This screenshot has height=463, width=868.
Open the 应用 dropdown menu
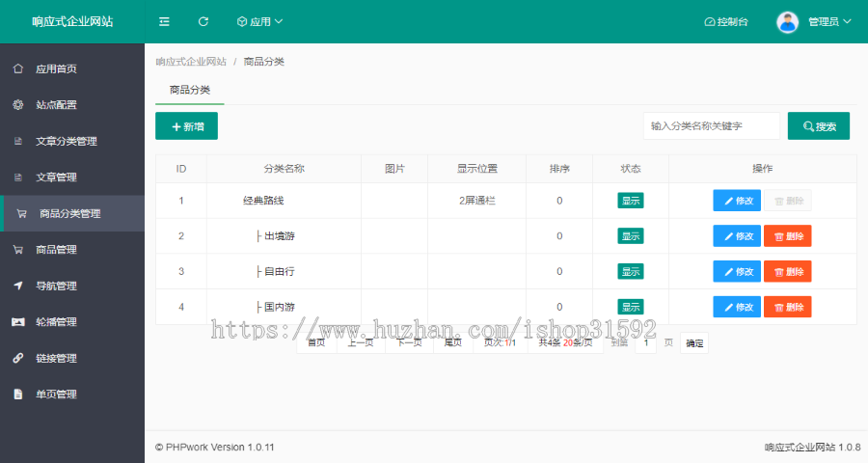point(259,21)
